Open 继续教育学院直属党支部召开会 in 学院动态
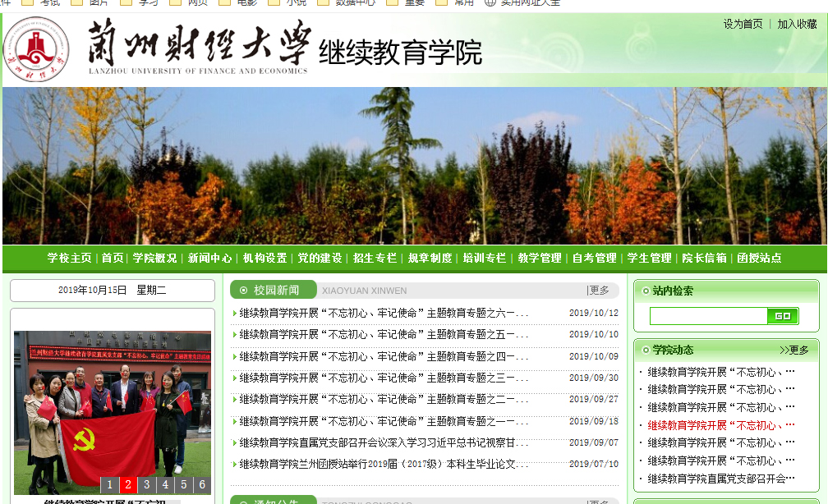 (x=720, y=479)
